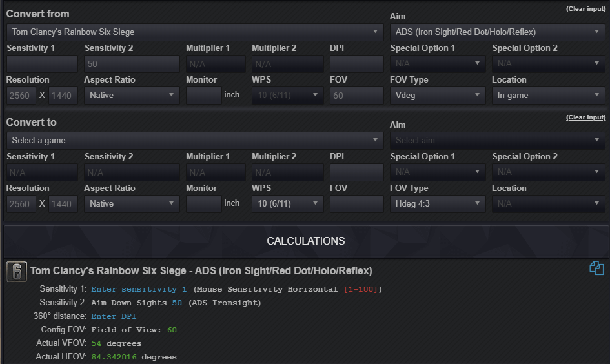Open the In-game Location dropdown
610x364 pixels.
[549, 96]
